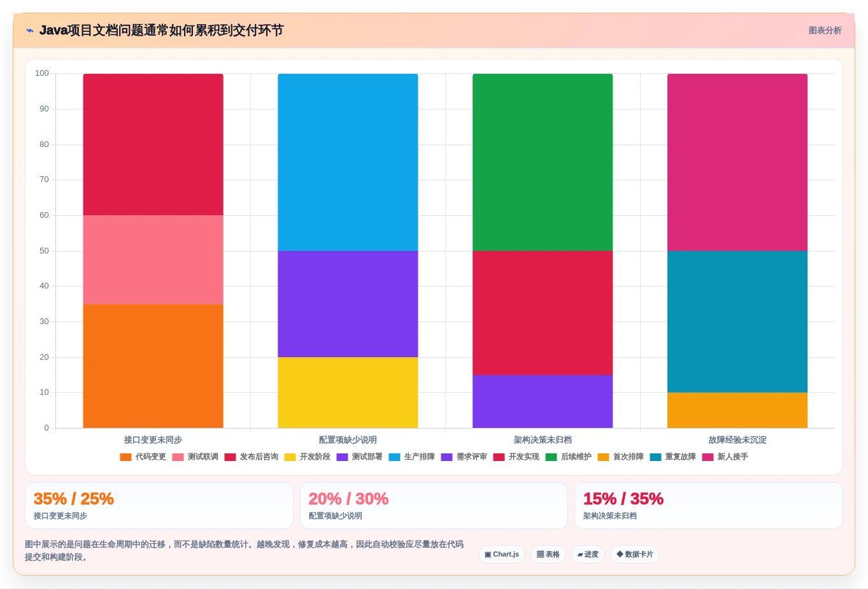
Task: Click the y-axis tick label 50
Action: (x=44, y=251)
